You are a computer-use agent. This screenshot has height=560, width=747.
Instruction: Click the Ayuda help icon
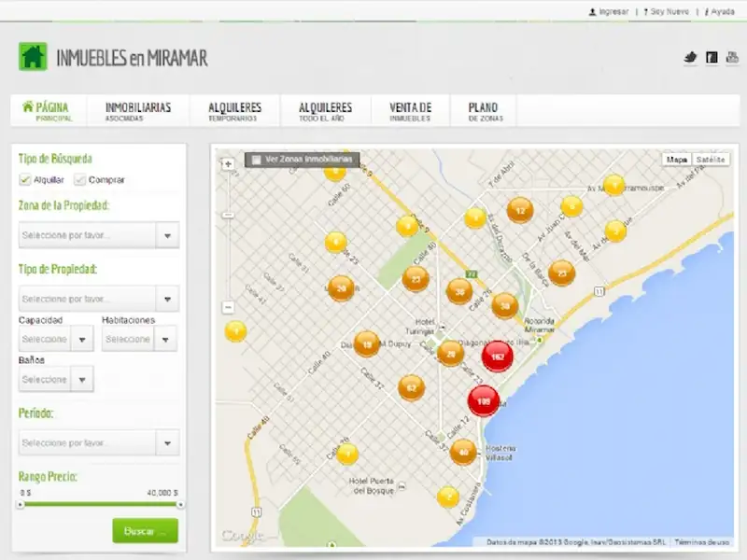[x=707, y=11]
